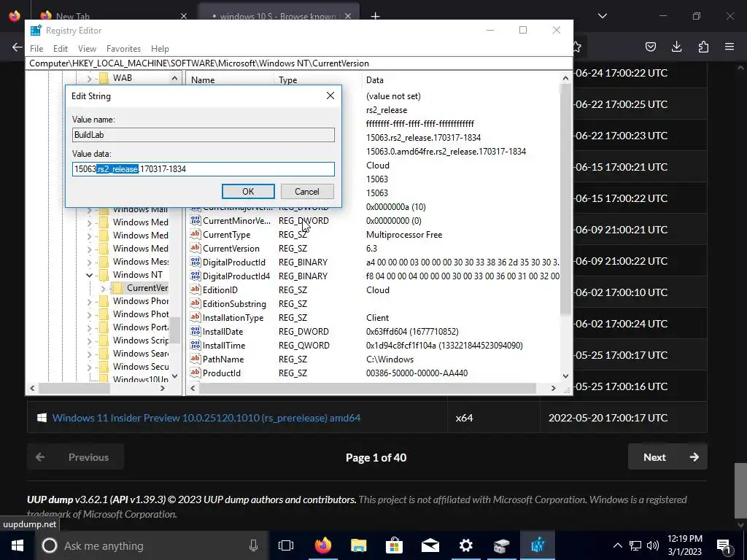This screenshot has height=560, width=747.
Task: Open Firefox hamburger application menu
Action: point(729,47)
